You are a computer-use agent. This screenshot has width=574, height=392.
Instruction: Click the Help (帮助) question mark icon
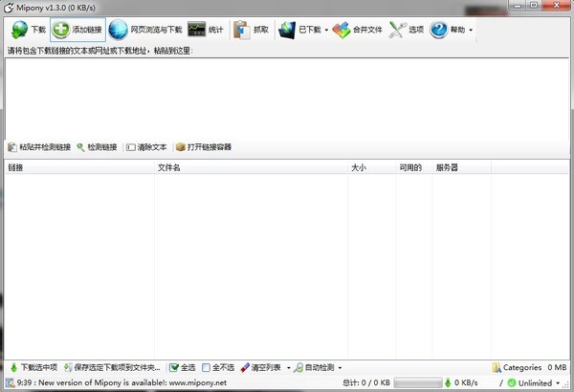pyautogui.click(x=438, y=30)
